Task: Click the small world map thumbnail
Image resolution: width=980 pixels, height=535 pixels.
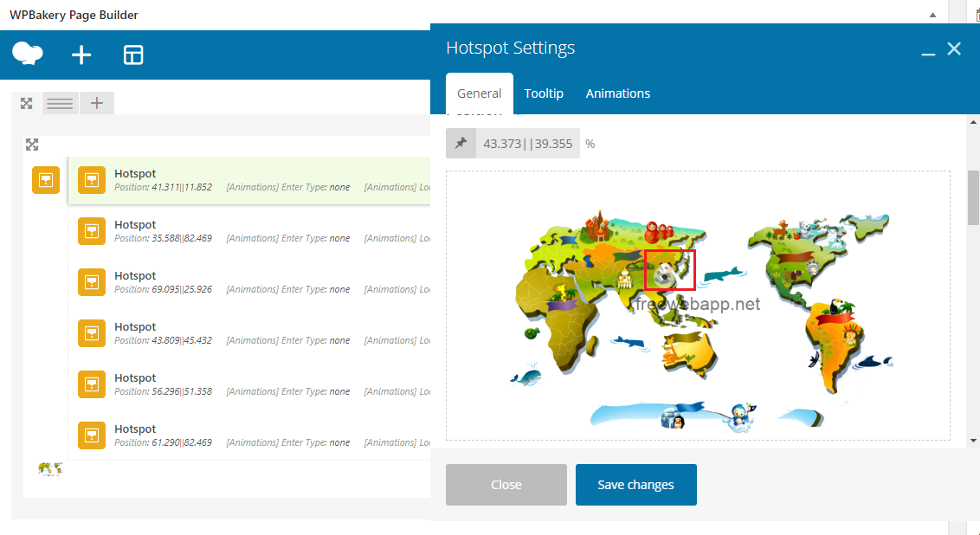Action: click(x=50, y=468)
